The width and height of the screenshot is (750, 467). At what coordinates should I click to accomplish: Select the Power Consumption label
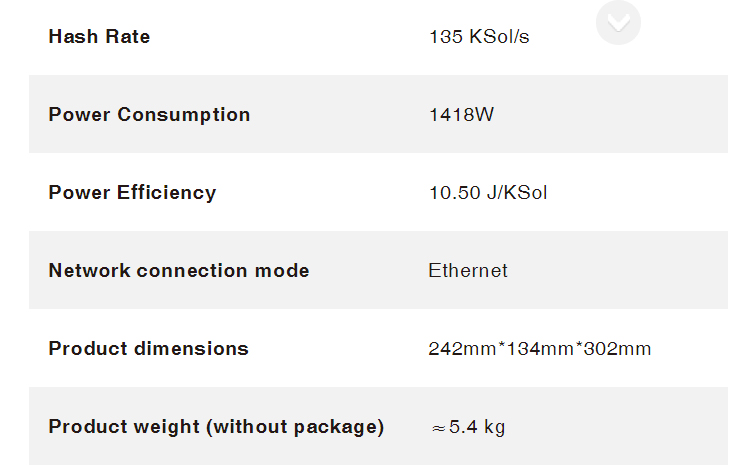(149, 115)
